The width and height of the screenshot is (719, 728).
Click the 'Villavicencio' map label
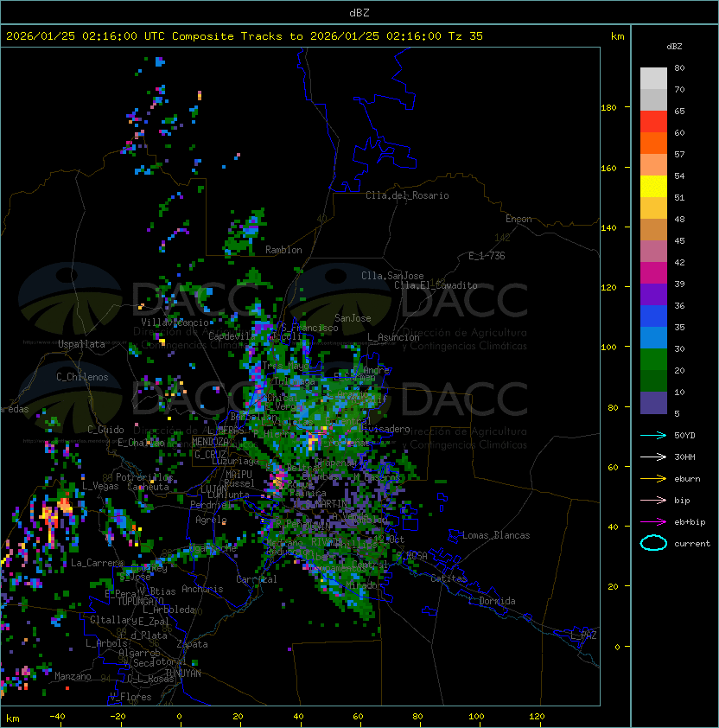[175, 322]
